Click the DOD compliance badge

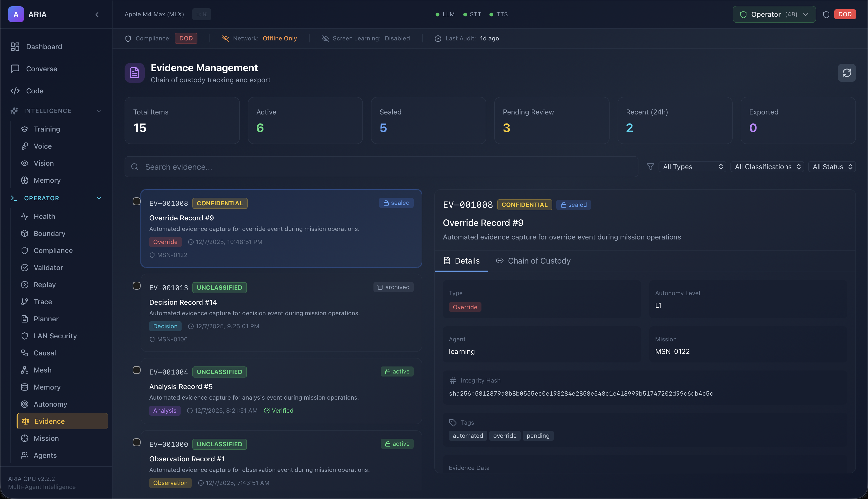186,38
